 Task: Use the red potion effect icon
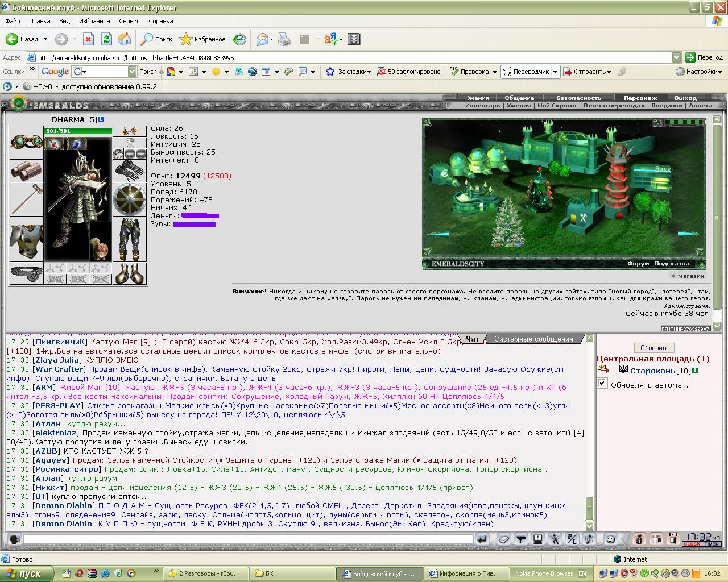pyautogui.click(x=55, y=143)
